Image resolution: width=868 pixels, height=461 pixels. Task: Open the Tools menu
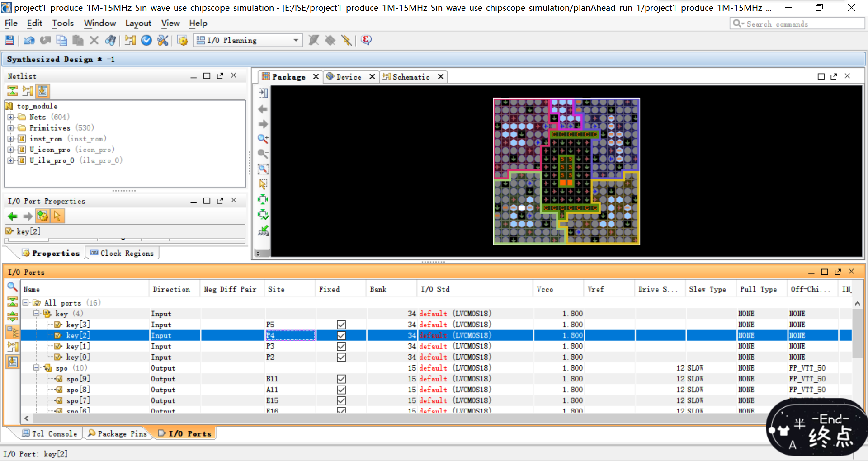pos(63,23)
